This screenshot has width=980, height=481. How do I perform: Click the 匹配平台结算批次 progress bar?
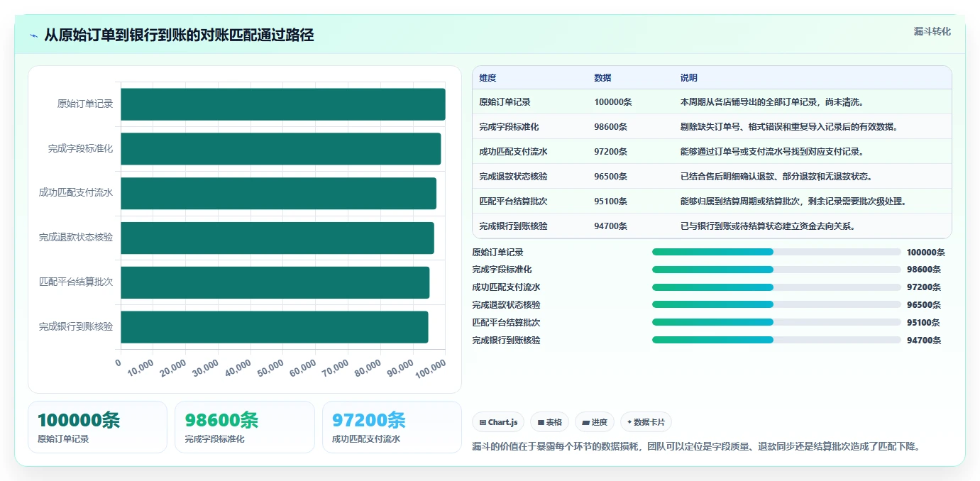[x=776, y=322]
